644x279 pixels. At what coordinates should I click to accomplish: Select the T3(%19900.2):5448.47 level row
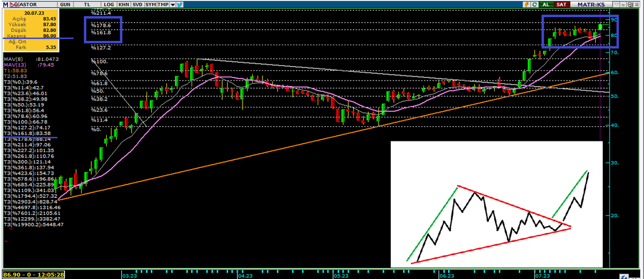(33, 224)
